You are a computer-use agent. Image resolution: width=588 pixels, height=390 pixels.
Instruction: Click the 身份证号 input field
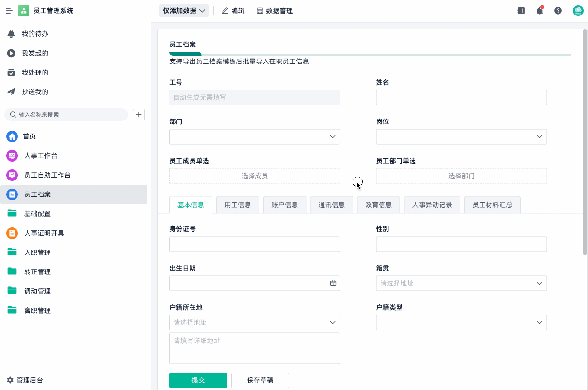click(255, 244)
